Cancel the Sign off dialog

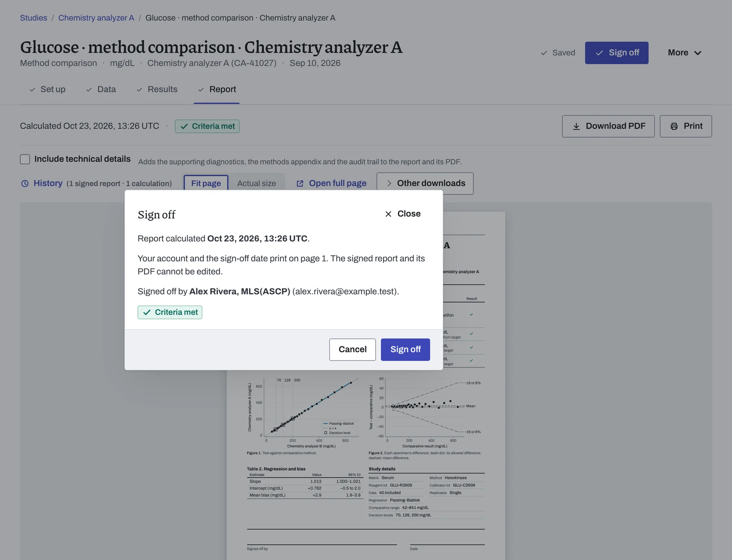click(352, 349)
